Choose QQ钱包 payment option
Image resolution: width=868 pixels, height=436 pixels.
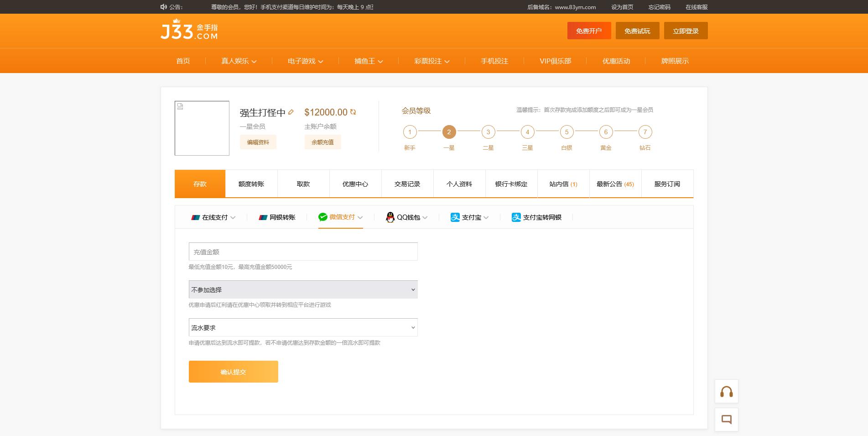coord(406,217)
